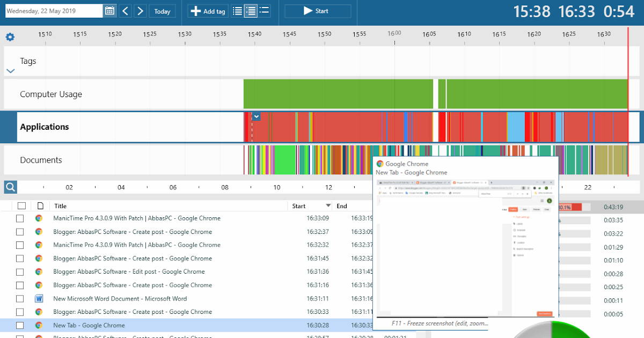Click the selection duration 0:54
644x338 pixels.
pos(619,11)
